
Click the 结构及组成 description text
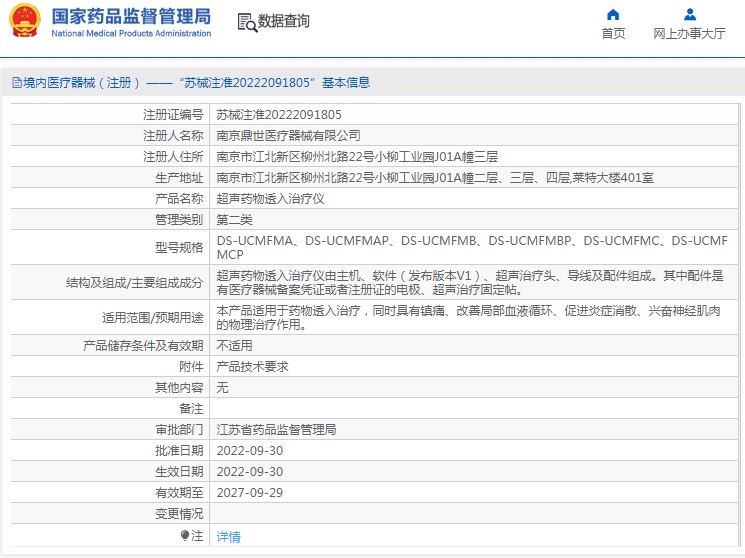click(470, 282)
